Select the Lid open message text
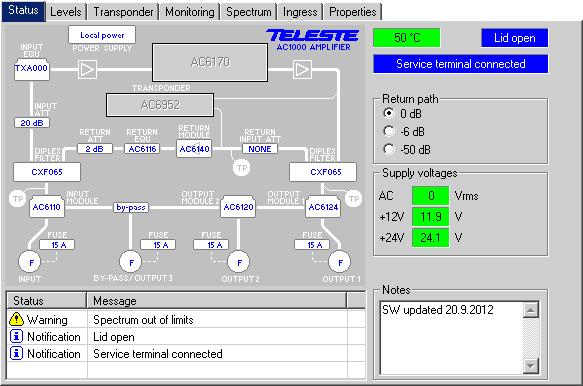583x386 pixels. pyautogui.click(x=114, y=337)
